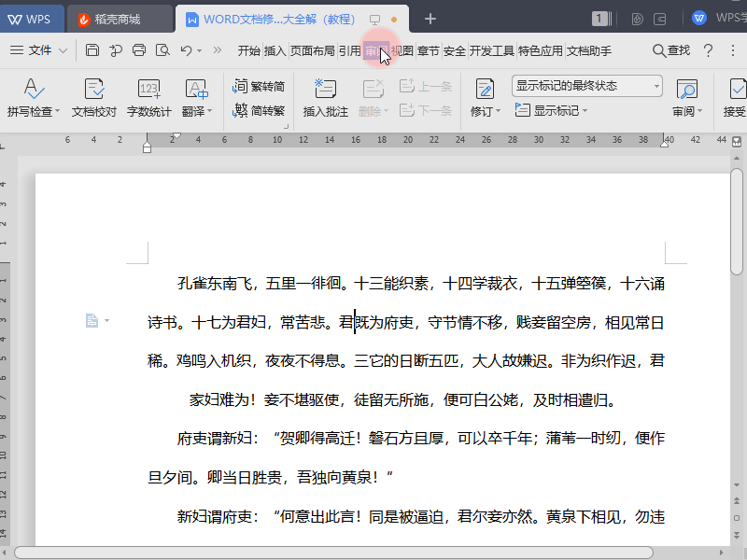Click the 修订 track changes icon

click(x=485, y=89)
